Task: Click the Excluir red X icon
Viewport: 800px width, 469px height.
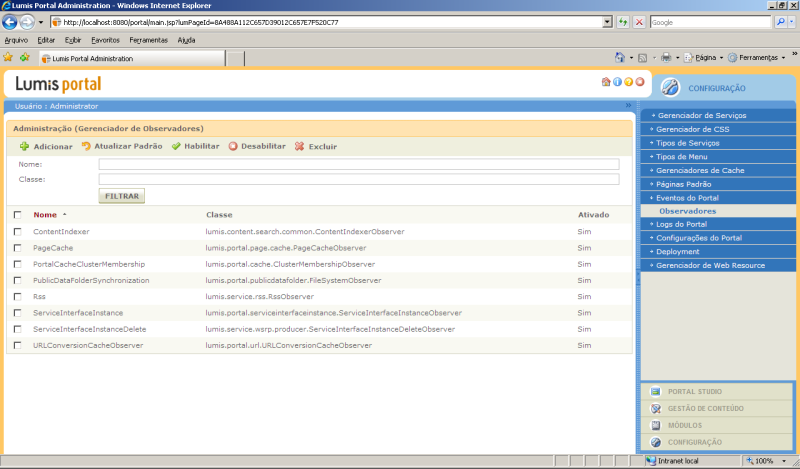Action: coord(299,146)
